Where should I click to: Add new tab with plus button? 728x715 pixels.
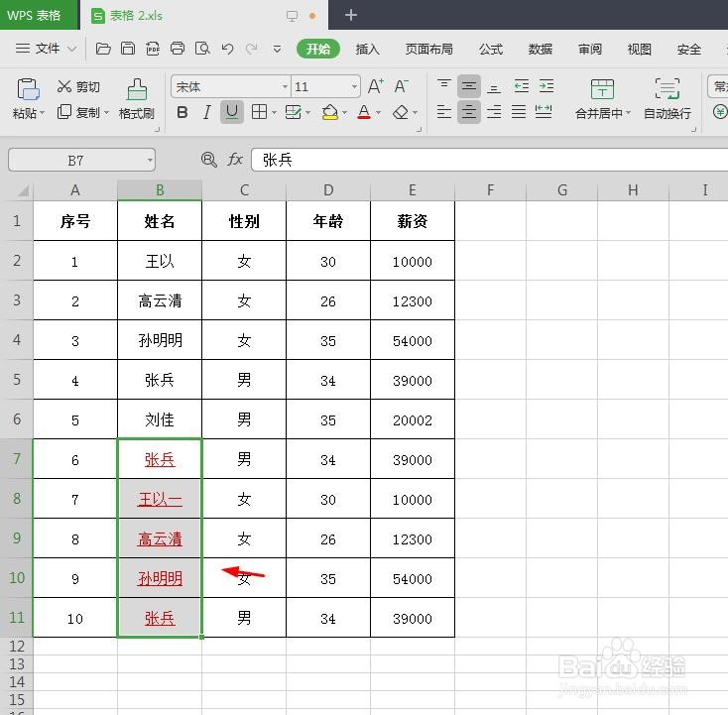(x=351, y=15)
